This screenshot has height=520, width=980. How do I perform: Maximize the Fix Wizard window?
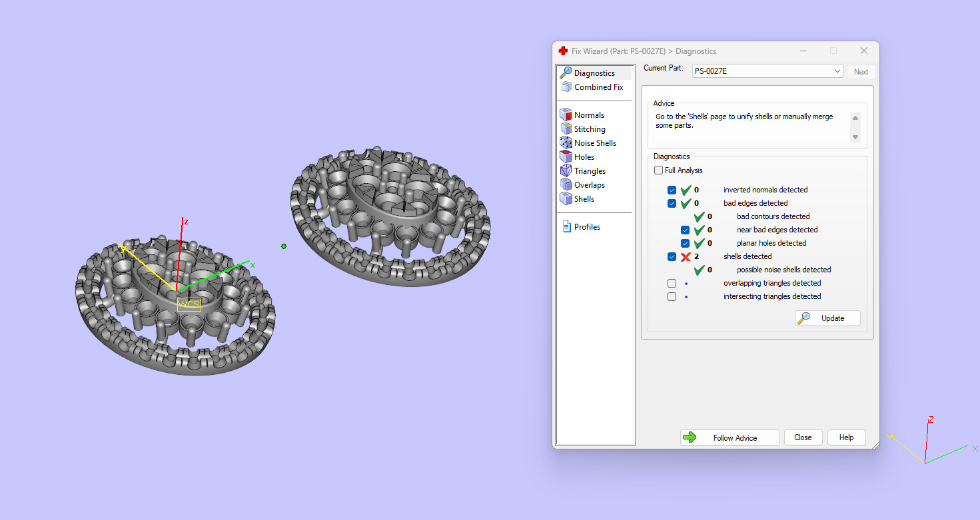pyautogui.click(x=833, y=51)
